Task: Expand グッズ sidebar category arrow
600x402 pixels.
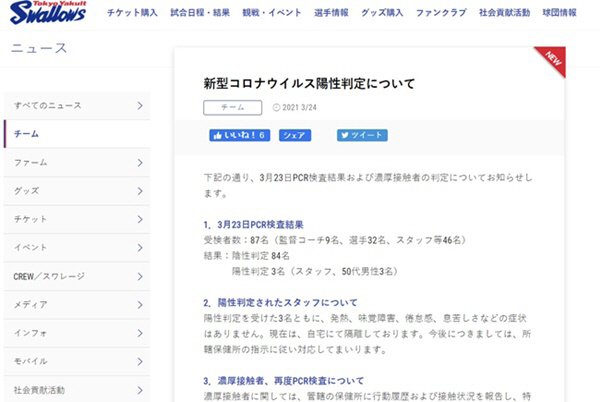Action: click(x=139, y=190)
